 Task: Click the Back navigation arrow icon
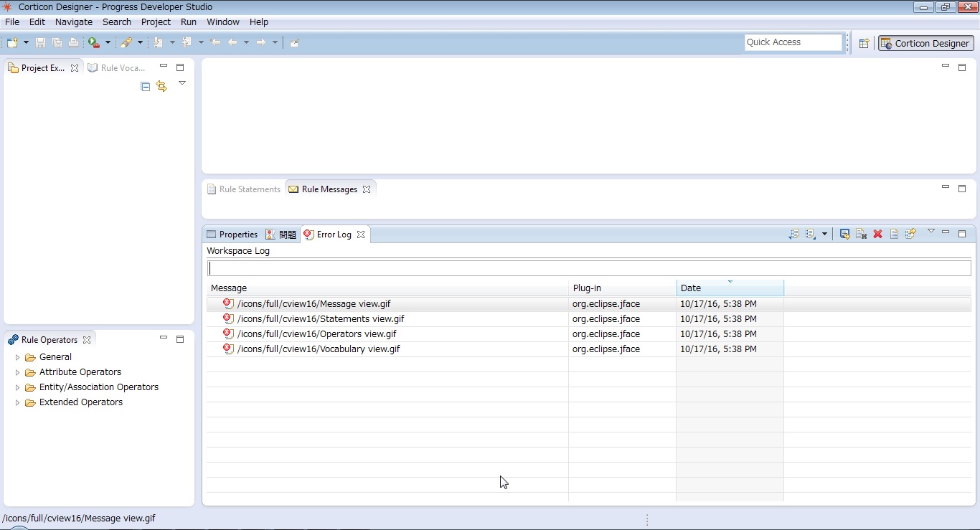pyautogui.click(x=232, y=43)
